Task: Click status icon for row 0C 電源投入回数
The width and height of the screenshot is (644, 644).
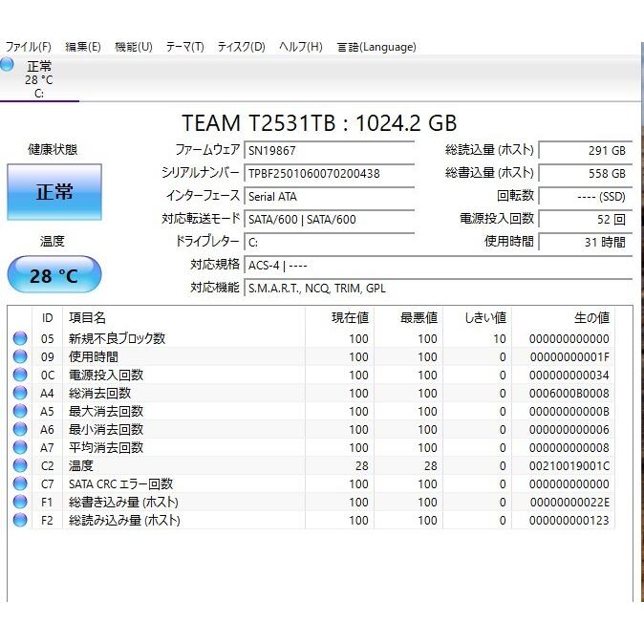Action: (20, 375)
